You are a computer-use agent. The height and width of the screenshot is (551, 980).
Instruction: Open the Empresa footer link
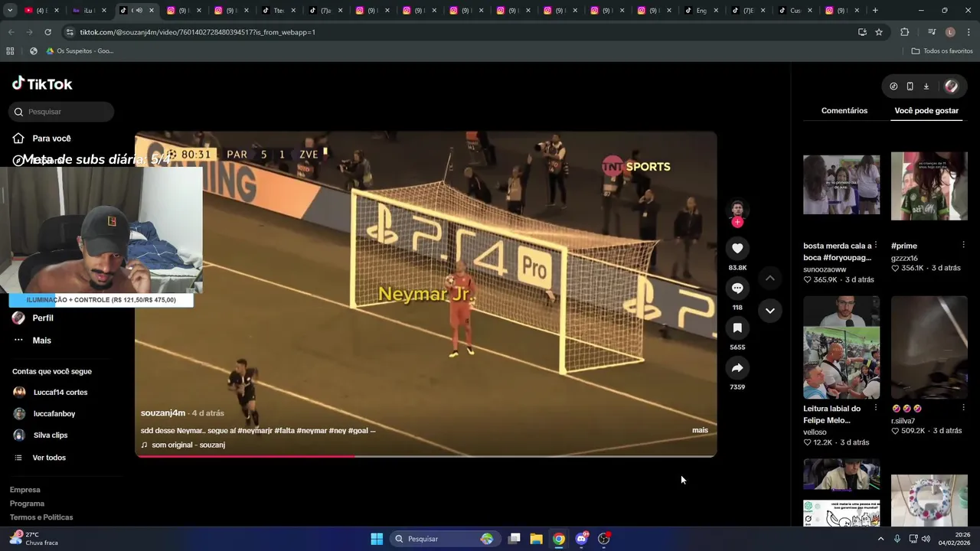point(25,490)
